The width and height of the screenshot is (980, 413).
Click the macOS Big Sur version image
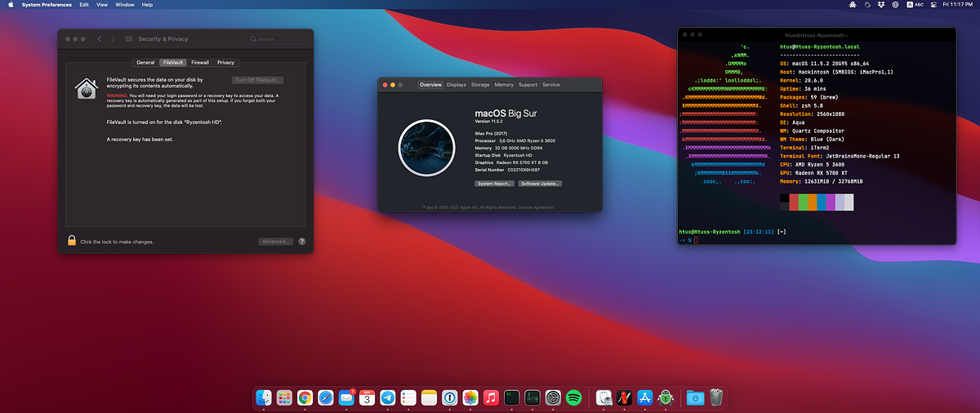tap(425, 149)
